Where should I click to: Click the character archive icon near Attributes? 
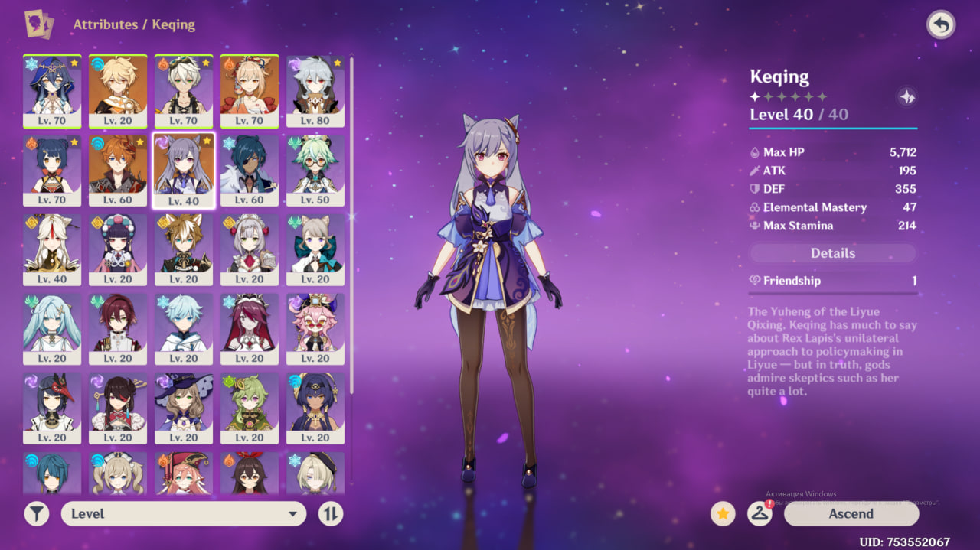(39, 24)
